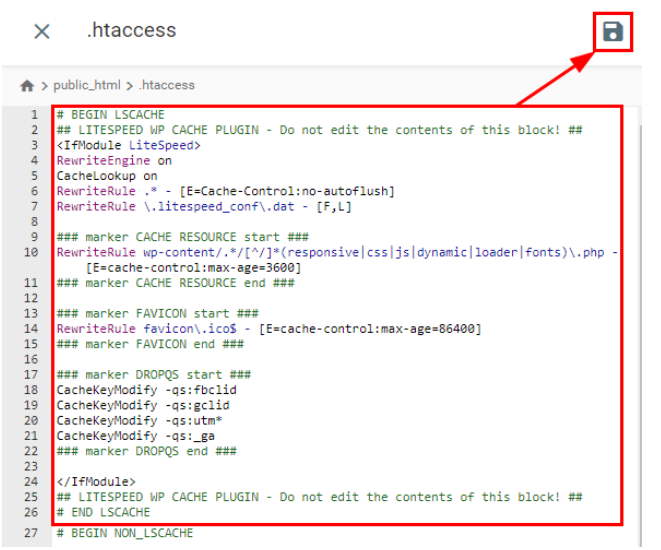Click '### marker FAVICON end ###' comment

point(150,344)
